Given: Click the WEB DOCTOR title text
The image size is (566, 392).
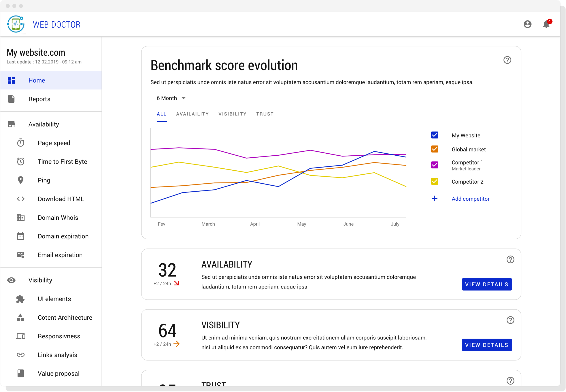Looking at the screenshot, I should coord(57,24).
